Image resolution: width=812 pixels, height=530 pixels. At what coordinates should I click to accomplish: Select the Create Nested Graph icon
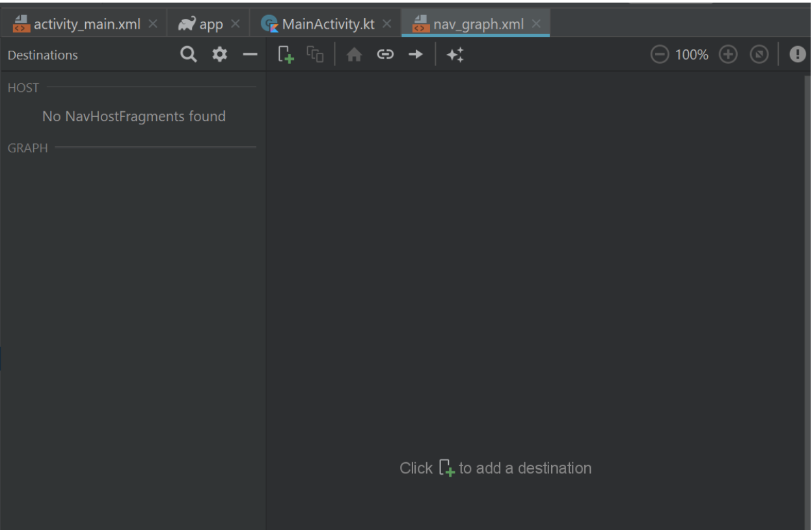(x=316, y=55)
